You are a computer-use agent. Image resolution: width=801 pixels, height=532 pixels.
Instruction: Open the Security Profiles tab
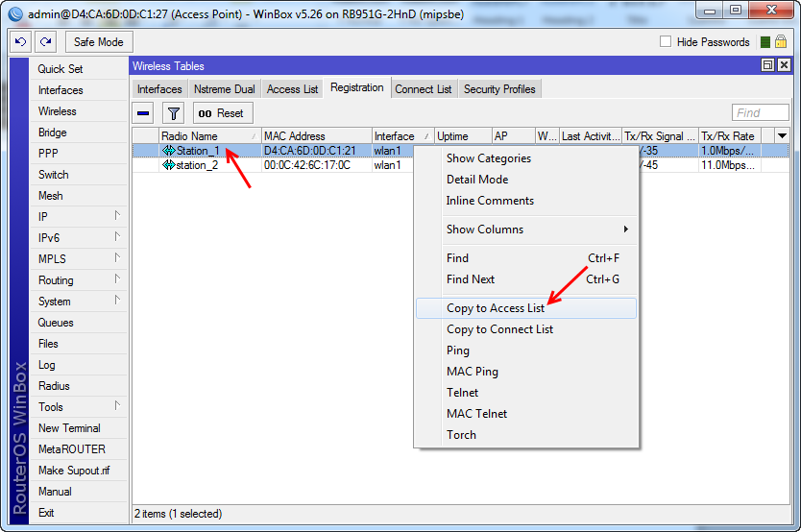tap(499, 89)
